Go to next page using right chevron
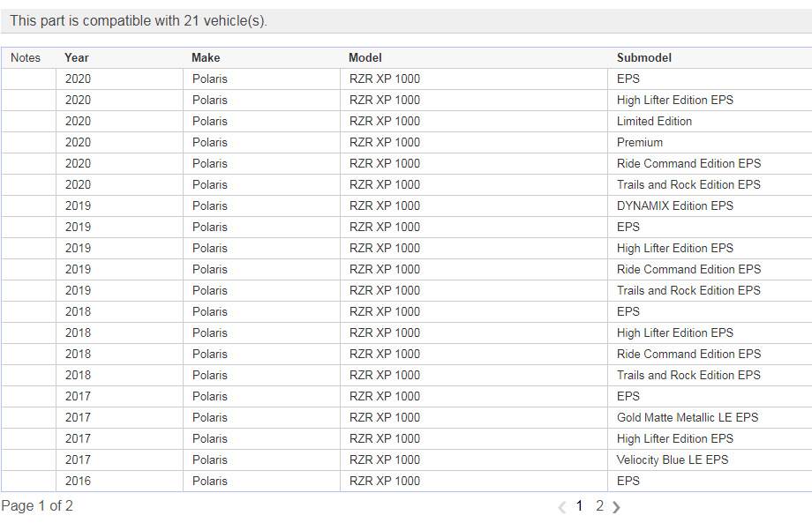Viewport: 812px width, 523px height. pyautogui.click(x=616, y=507)
